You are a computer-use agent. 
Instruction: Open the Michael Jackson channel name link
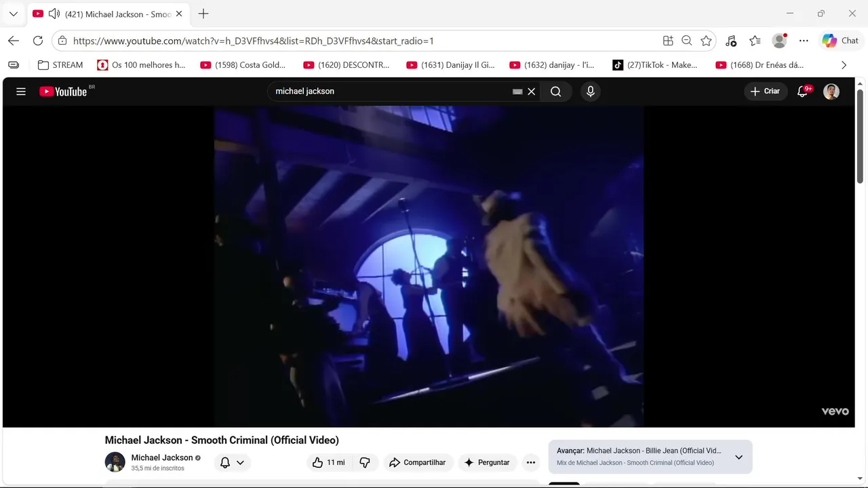(162, 457)
